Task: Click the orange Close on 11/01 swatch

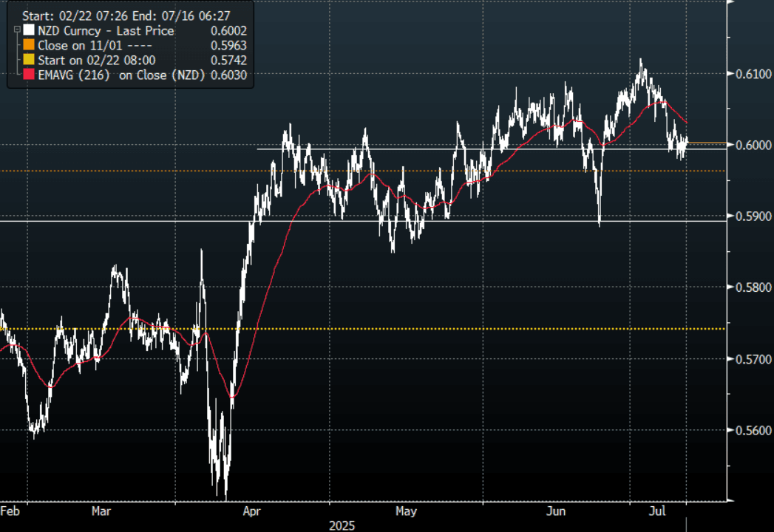Action: (29, 45)
